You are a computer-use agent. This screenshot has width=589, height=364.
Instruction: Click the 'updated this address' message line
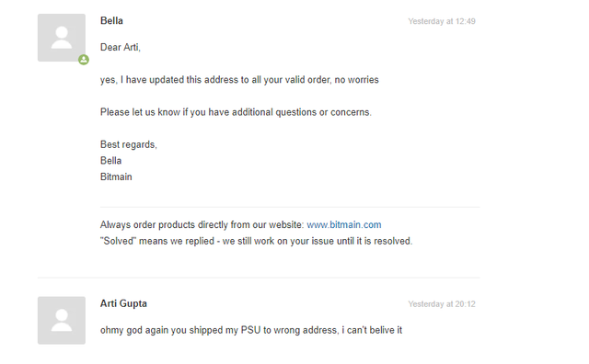point(239,80)
